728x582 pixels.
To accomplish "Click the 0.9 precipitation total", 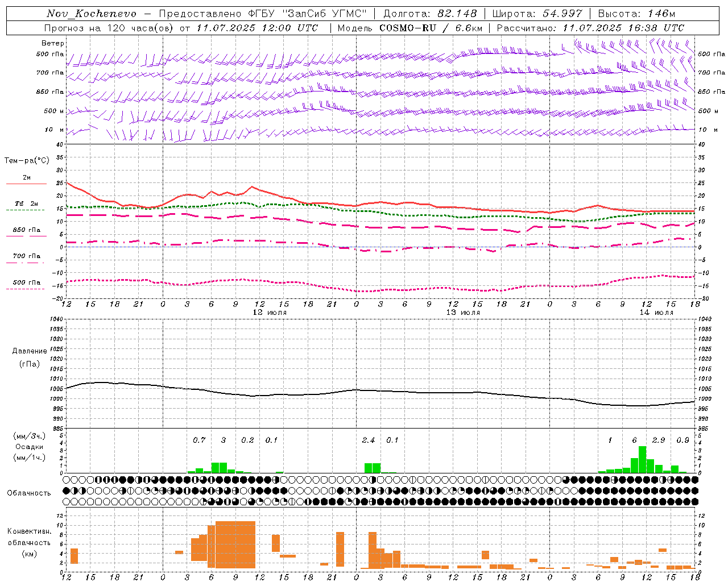I will (683, 440).
